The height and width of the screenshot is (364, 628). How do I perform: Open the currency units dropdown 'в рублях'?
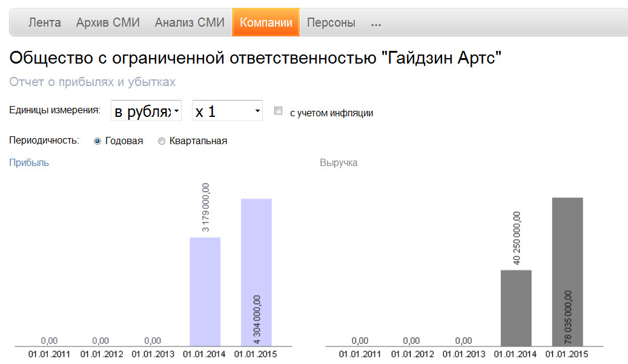click(146, 110)
